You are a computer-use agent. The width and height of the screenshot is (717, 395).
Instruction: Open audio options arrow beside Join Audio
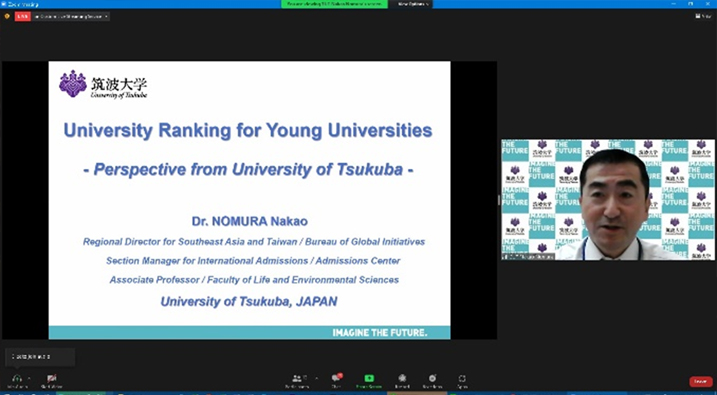coord(29,379)
